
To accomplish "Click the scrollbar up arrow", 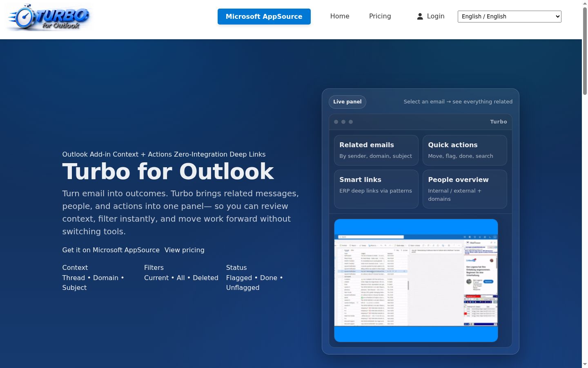I will click(x=585, y=3).
